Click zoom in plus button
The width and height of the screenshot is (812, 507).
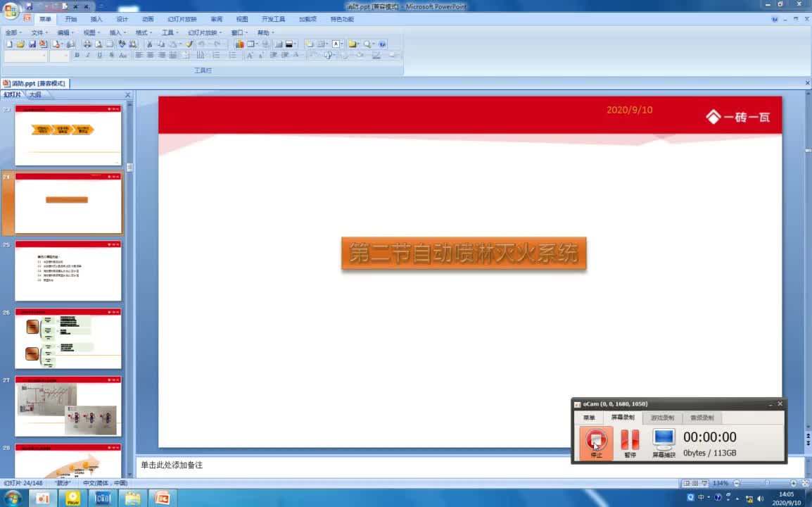(x=794, y=483)
